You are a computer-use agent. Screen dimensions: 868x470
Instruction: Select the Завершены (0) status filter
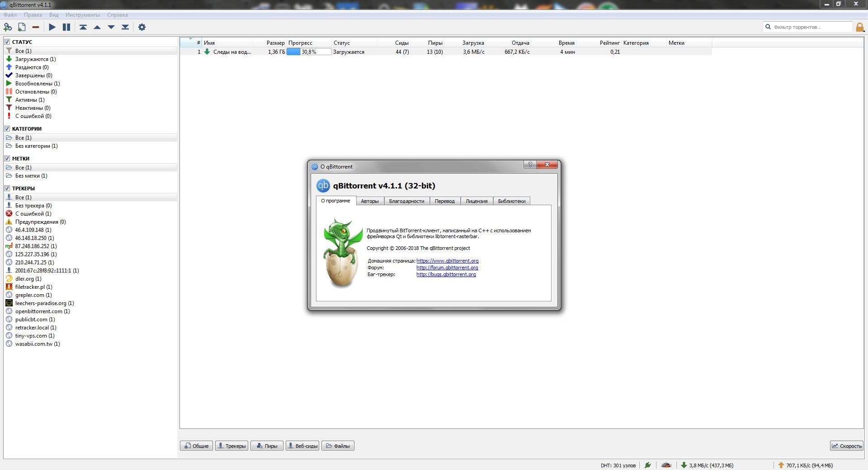(90, 75)
